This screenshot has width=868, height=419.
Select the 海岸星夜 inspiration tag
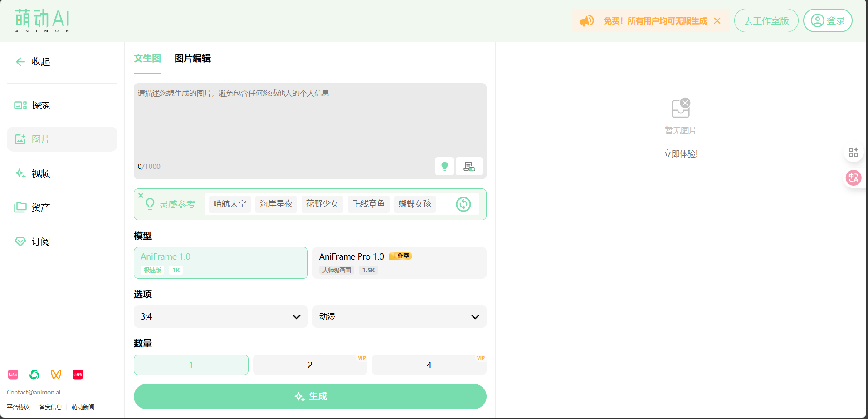276,204
